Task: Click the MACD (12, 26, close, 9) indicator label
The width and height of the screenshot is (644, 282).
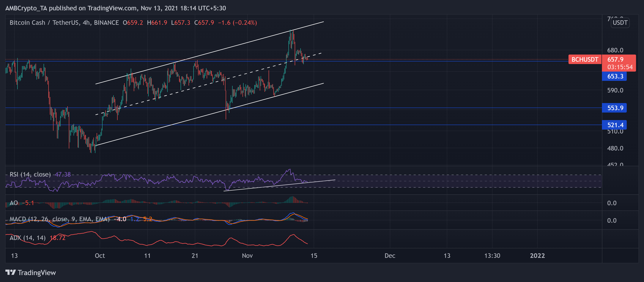Action: [x=60, y=219]
